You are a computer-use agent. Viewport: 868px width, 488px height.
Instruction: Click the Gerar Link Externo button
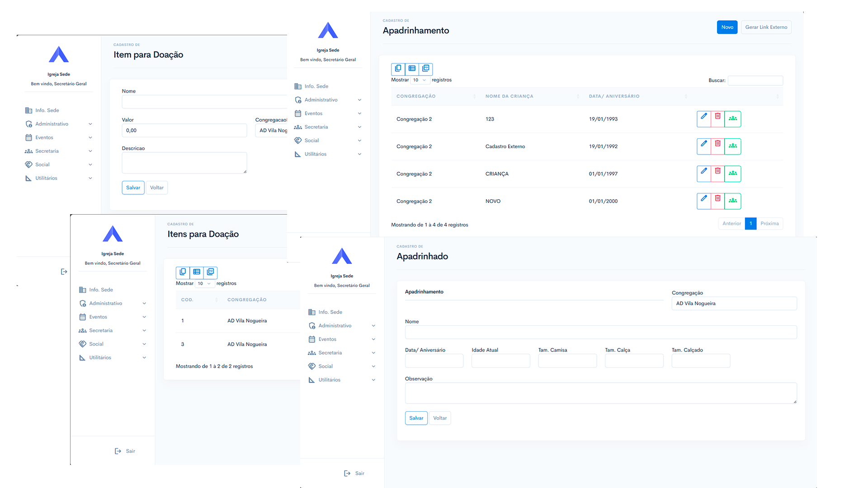[766, 27]
